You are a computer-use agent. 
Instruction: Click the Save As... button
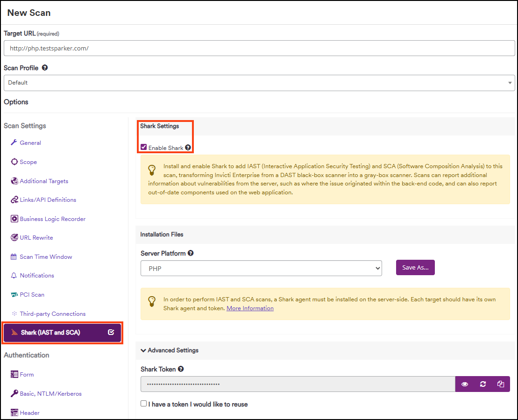pos(415,268)
